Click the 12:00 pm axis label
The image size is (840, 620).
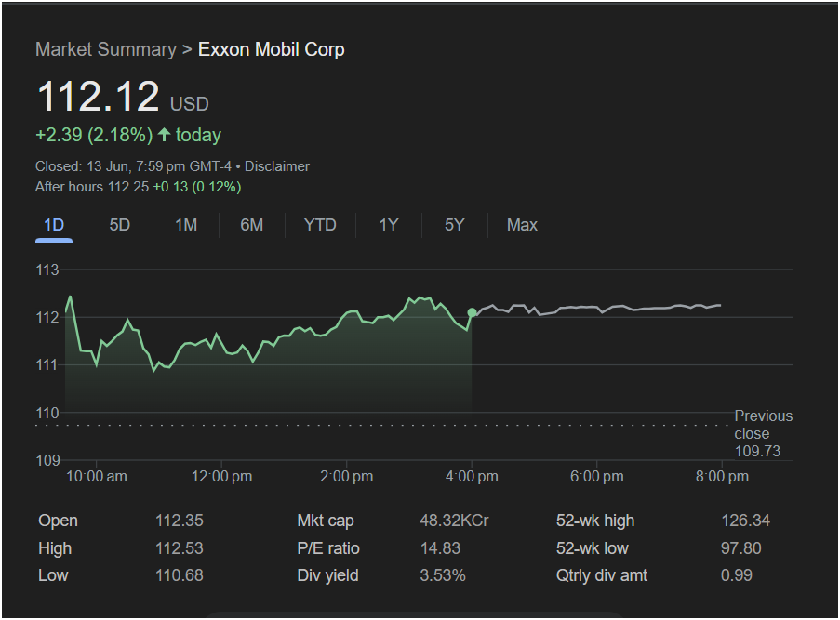221,477
